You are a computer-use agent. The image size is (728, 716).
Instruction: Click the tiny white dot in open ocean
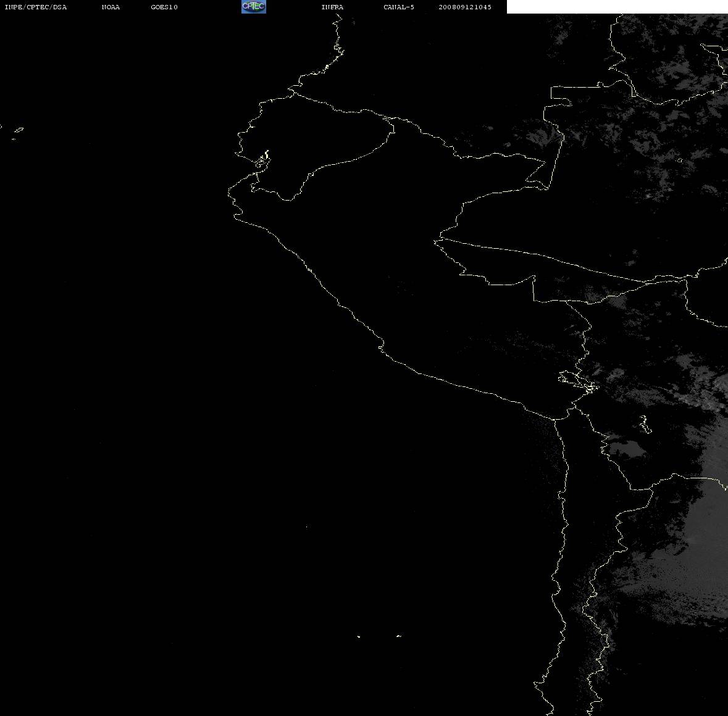[x=306, y=527]
